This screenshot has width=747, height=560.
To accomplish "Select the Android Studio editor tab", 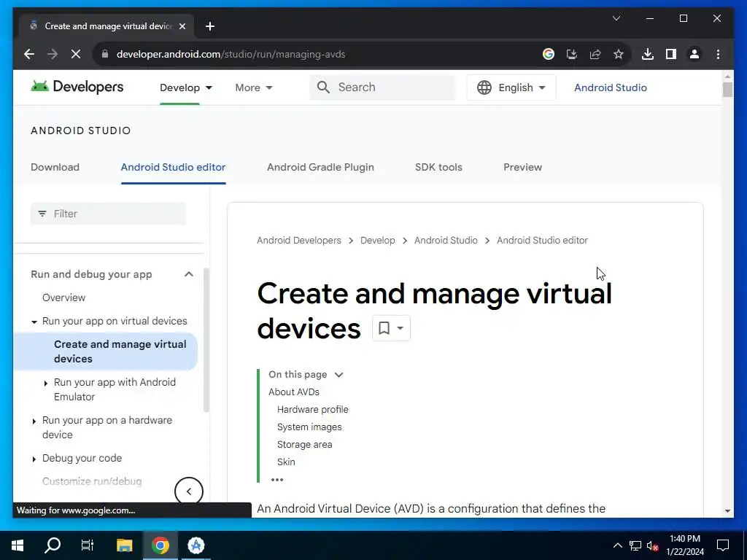I will (x=174, y=167).
